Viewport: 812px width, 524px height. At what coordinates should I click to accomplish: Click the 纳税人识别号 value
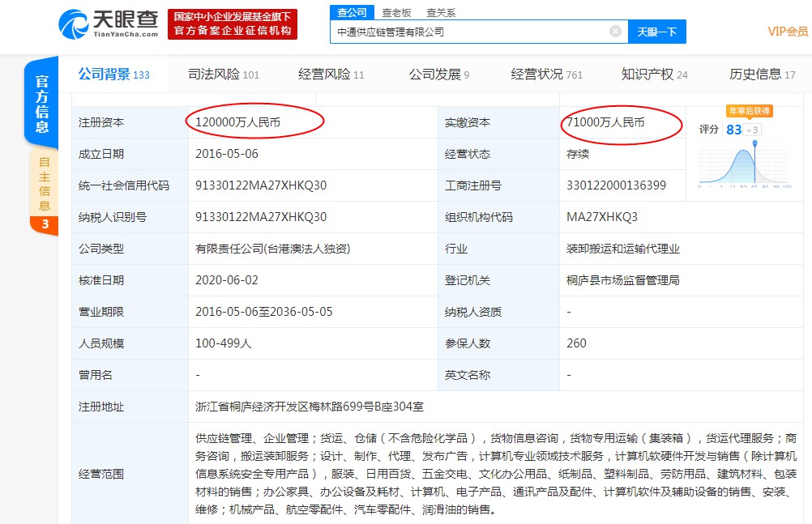(260, 217)
